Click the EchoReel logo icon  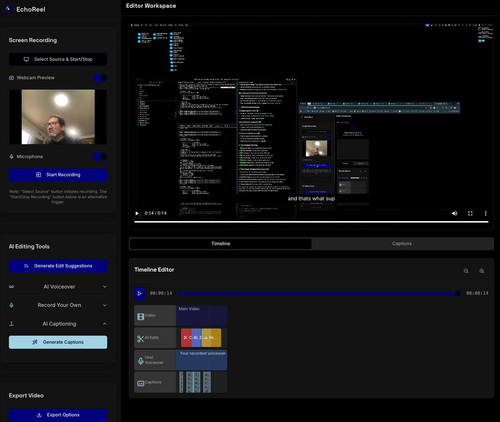click(8, 9)
